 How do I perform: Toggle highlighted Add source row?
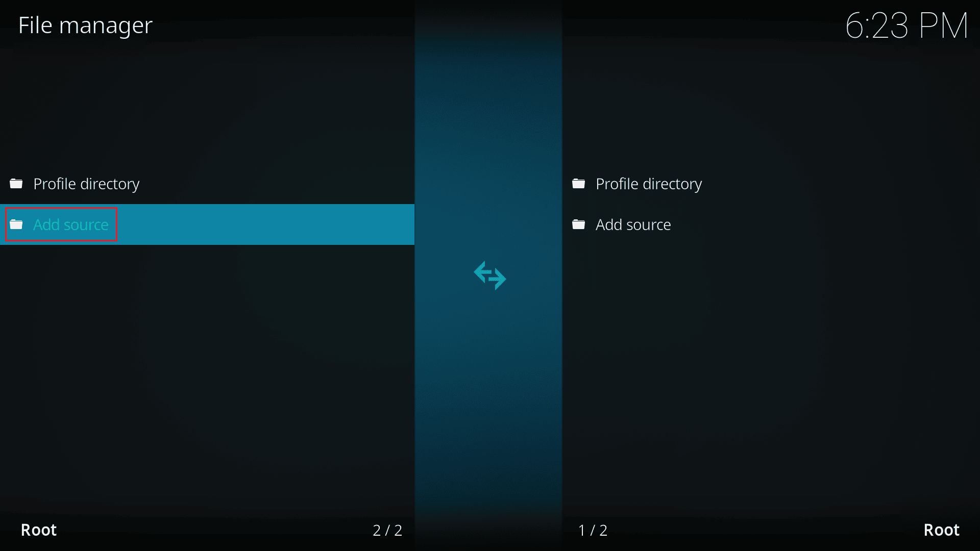click(x=207, y=224)
